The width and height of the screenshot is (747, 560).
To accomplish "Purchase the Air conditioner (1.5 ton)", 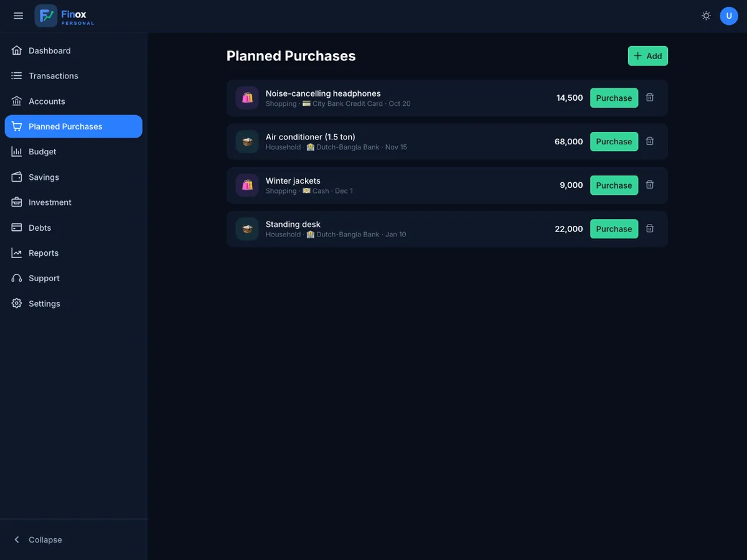I will point(614,141).
